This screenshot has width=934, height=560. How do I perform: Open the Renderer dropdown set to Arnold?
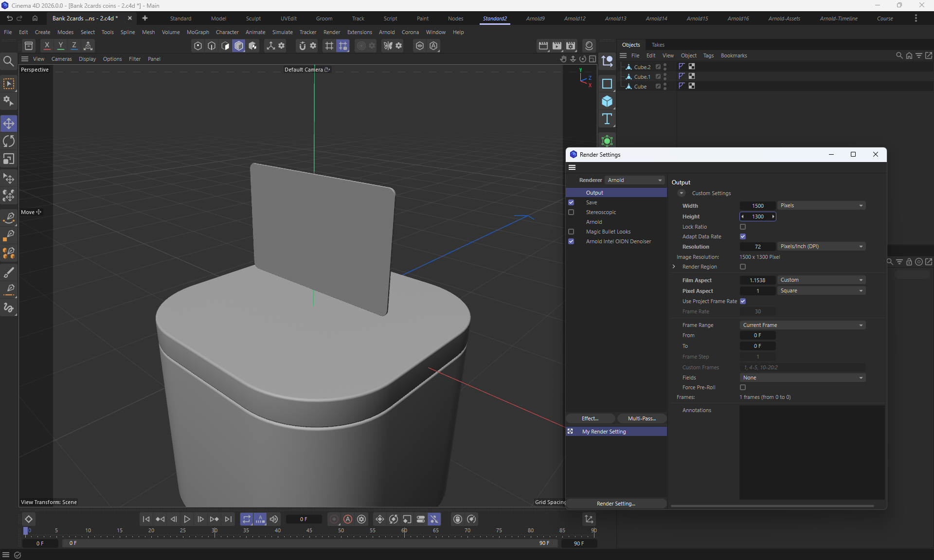pos(634,180)
